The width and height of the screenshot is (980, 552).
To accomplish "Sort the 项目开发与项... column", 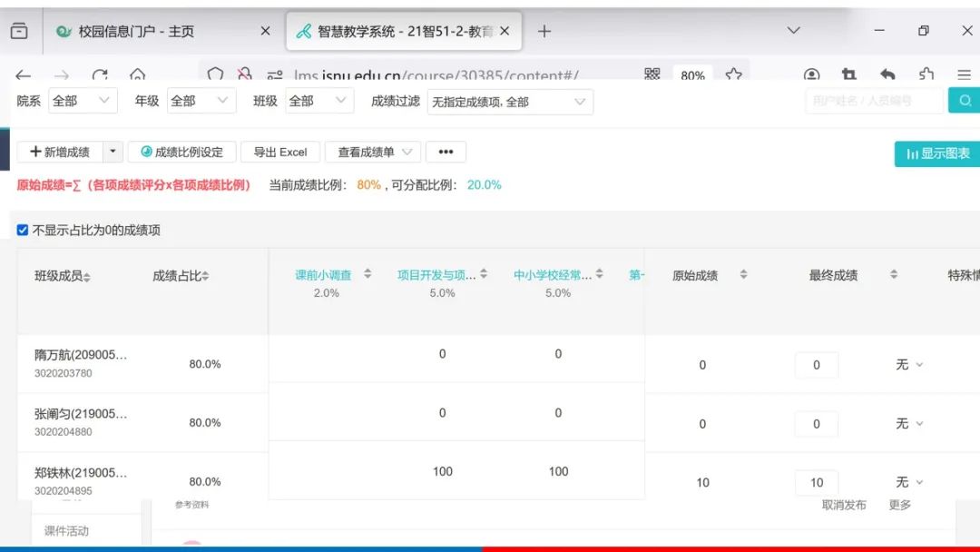I will pos(484,274).
